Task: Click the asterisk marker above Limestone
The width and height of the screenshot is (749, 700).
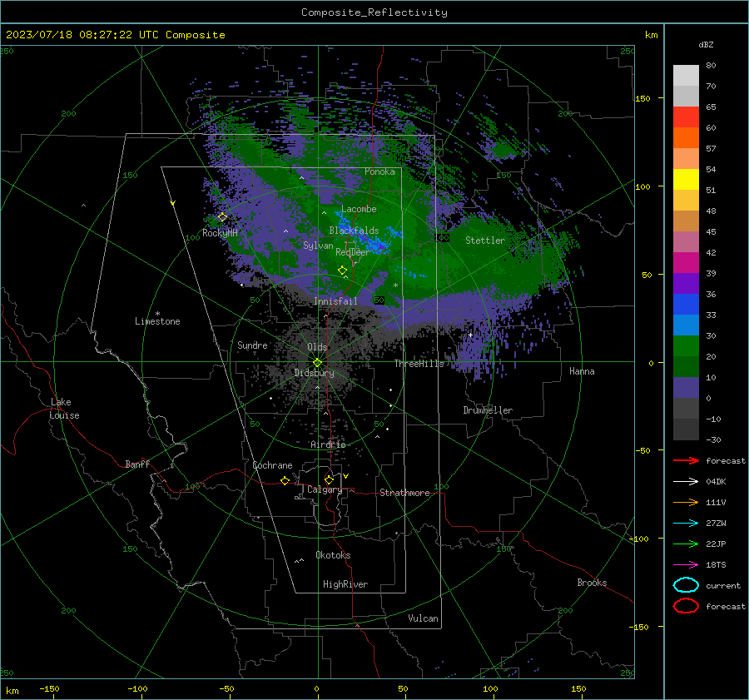Action: pyautogui.click(x=157, y=314)
